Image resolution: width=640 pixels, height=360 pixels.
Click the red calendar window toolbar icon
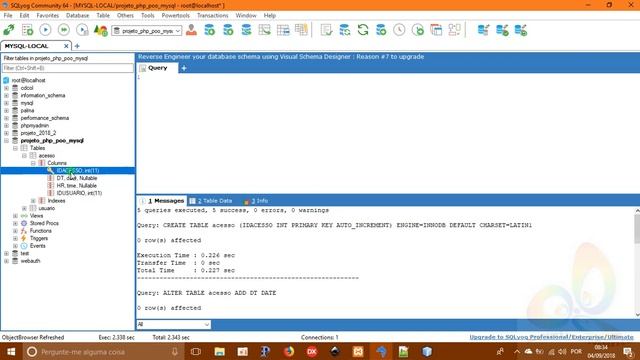[436, 30]
